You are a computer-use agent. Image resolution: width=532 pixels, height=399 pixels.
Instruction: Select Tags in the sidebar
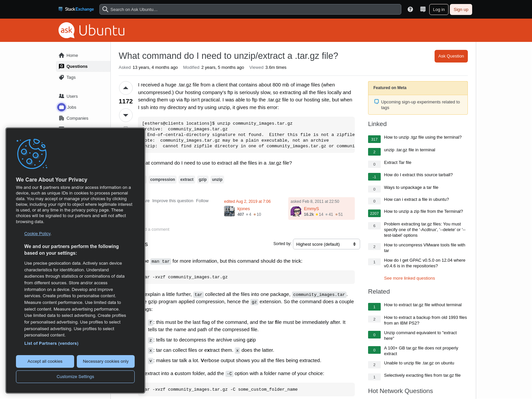83,77
